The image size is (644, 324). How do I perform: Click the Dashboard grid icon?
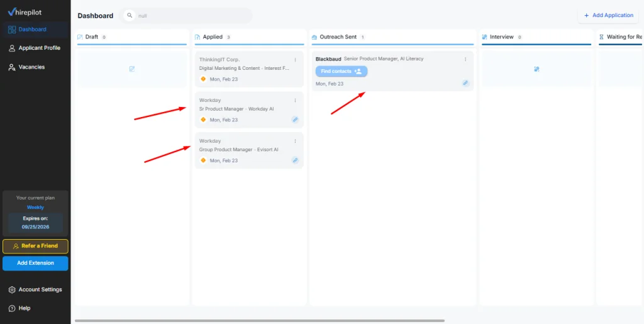12,30
